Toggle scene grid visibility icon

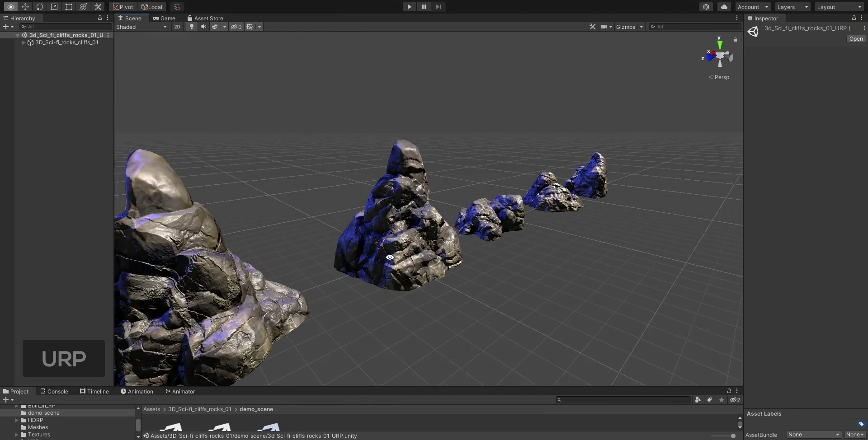click(250, 27)
